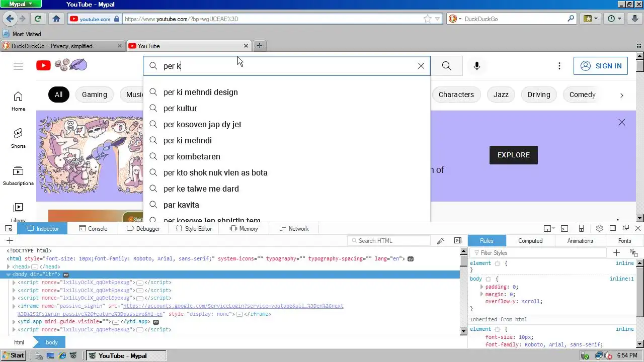Screen dimensions: 644x362
Task: Go to Home in the sidebar
Action: (x=18, y=101)
